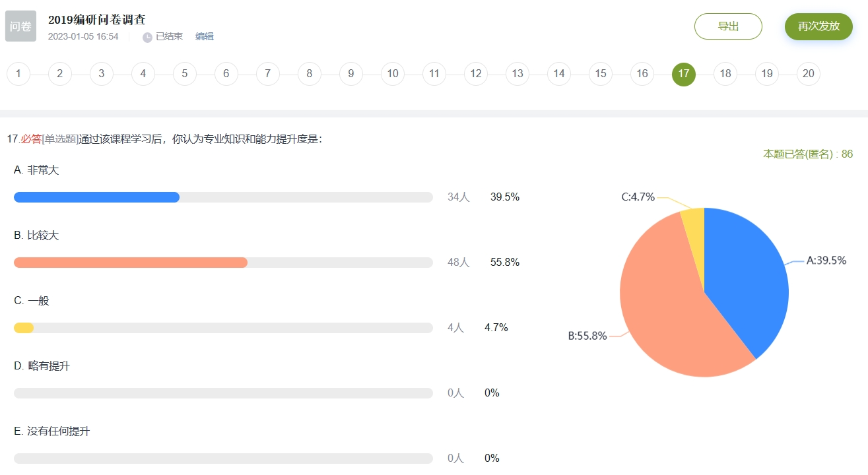Viewport: 868px width, 475px height.
Task: Go to question 5 in the navigator
Action: coord(185,74)
